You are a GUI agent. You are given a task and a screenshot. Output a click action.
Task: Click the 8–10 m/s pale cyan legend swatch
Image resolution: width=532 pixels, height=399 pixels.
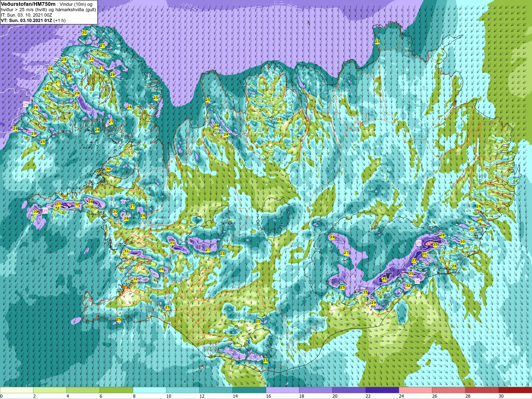150,390
